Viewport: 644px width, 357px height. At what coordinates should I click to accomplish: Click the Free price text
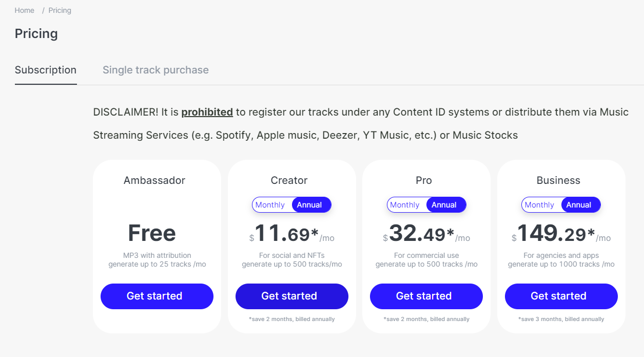coord(152,233)
